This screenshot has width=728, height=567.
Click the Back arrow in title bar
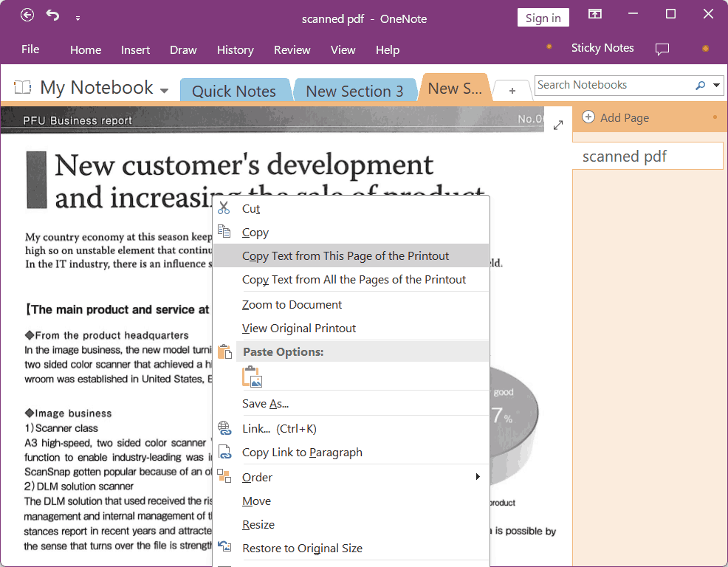point(27,16)
